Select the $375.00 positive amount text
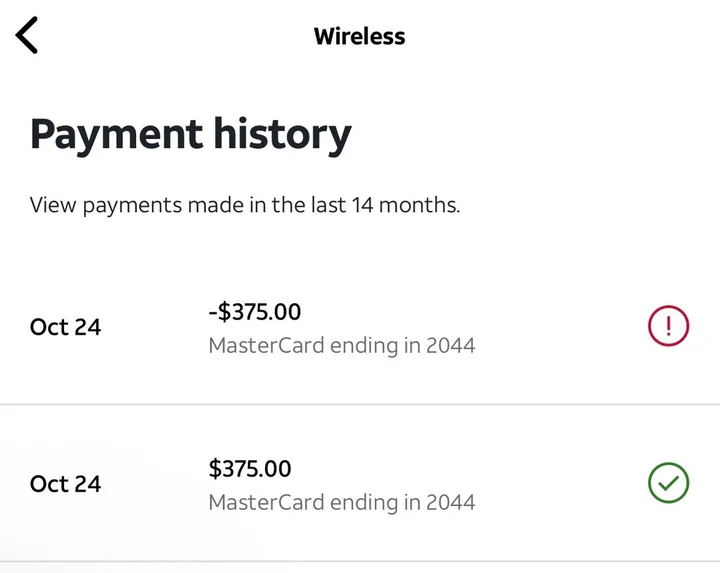 pyautogui.click(x=250, y=468)
